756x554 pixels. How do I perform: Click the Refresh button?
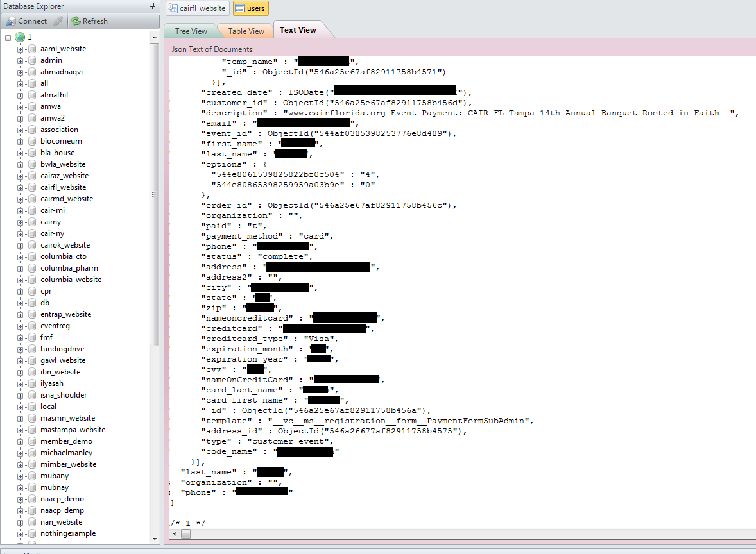point(89,21)
